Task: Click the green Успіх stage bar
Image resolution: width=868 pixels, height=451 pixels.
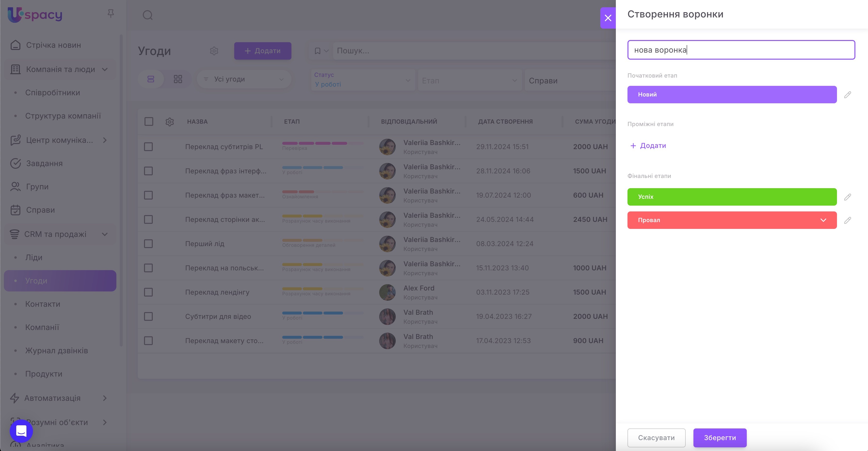Action: click(x=731, y=197)
